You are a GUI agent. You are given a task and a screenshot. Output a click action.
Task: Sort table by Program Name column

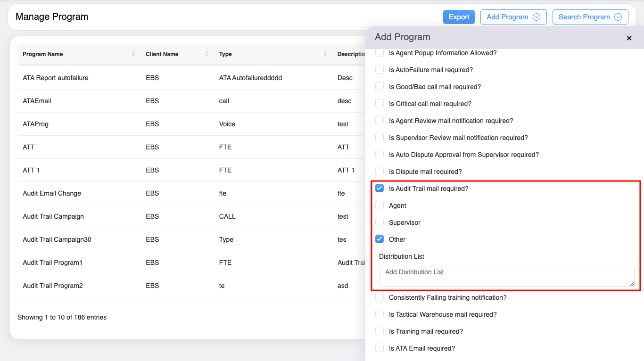(133, 54)
